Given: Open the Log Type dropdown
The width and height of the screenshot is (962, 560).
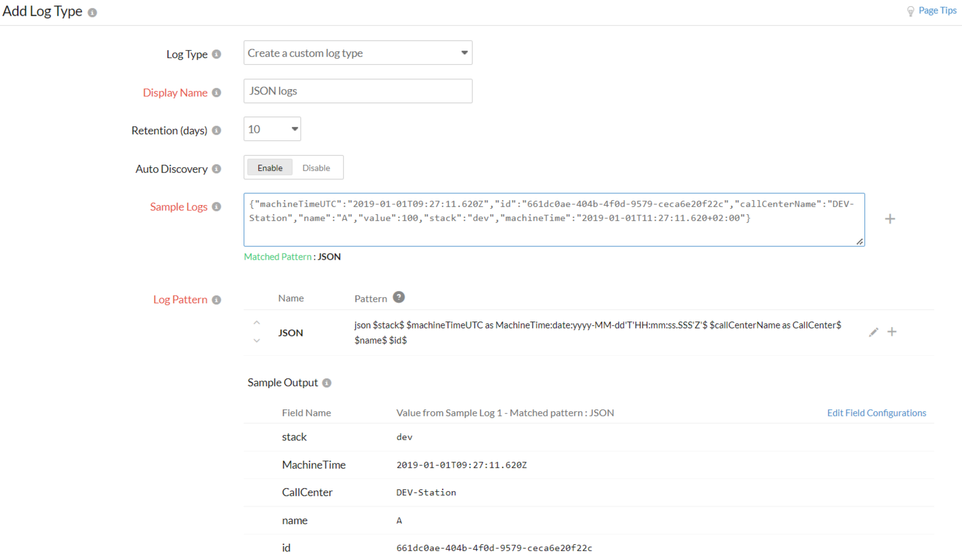Looking at the screenshot, I should tap(358, 53).
